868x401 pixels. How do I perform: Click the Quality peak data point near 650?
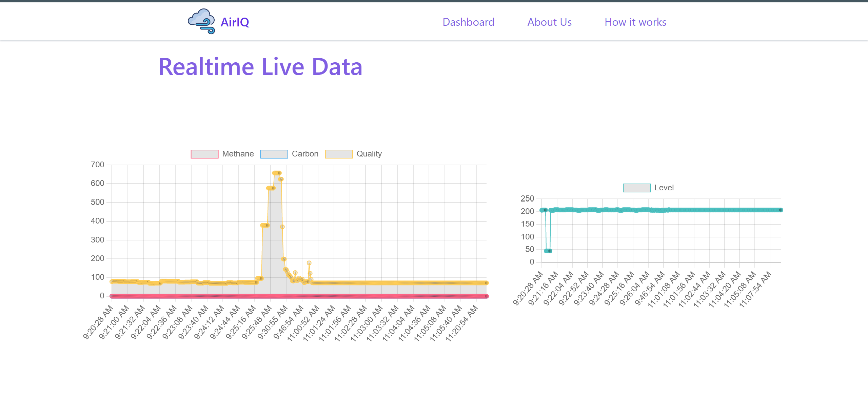(x=276, y=173)
